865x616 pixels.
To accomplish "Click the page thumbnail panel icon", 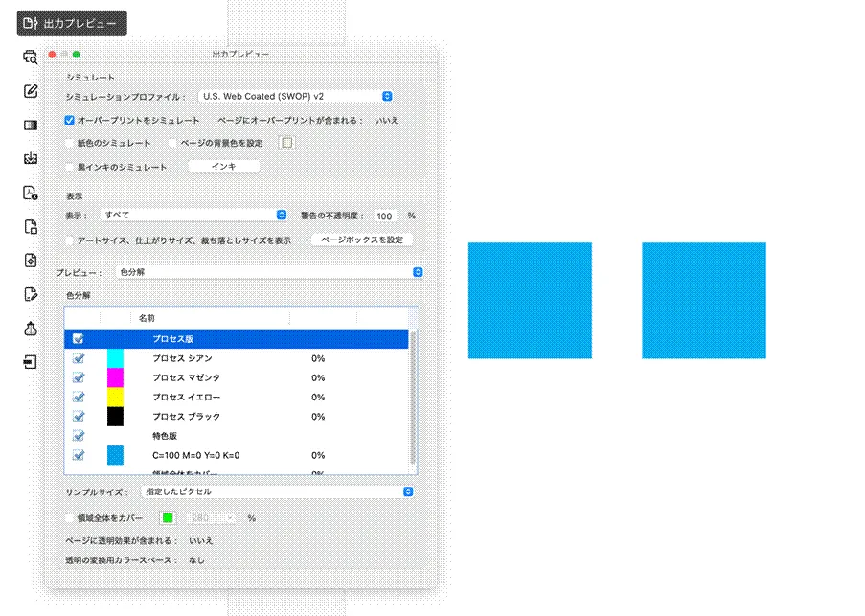I will click(29, 125).
